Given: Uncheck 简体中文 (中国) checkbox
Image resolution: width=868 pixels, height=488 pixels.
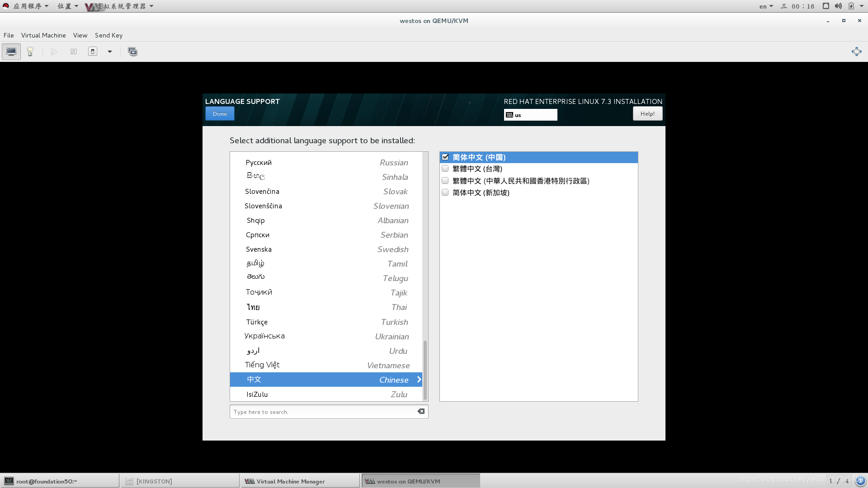Looking at the screenshot, I should click(445, 157).
